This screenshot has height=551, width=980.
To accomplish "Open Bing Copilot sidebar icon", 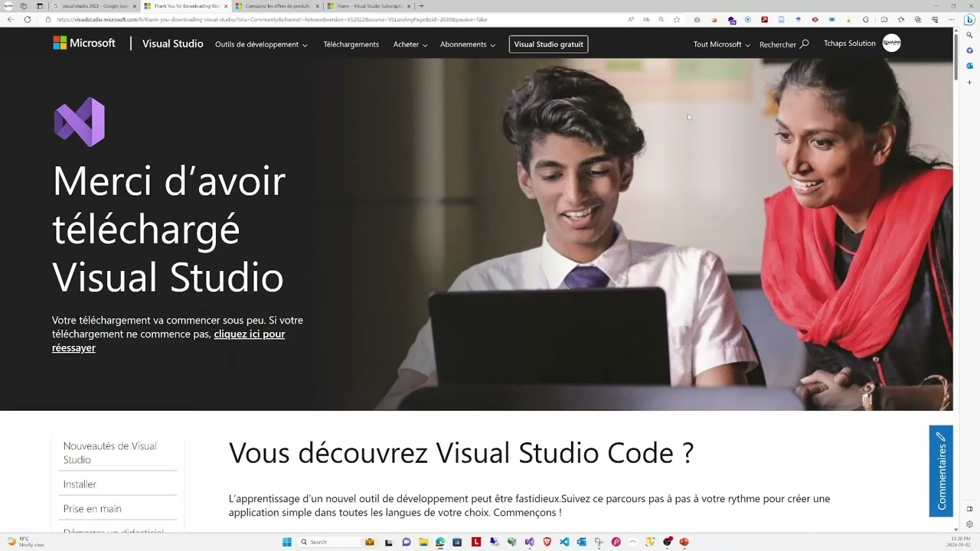I will tap(969, 20).
